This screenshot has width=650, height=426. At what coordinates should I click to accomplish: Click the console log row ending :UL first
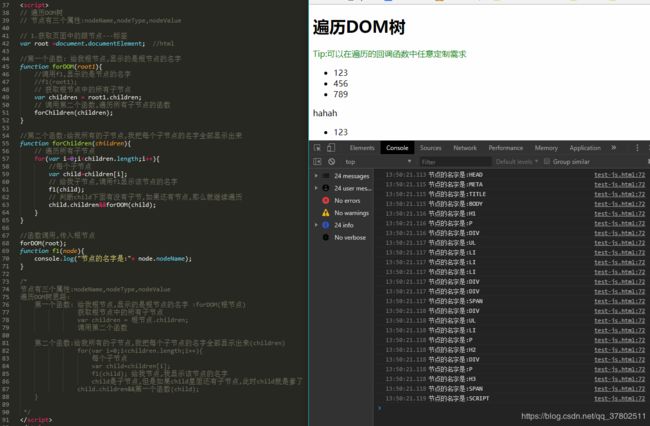pyautogui.click(x=512, y=243)
